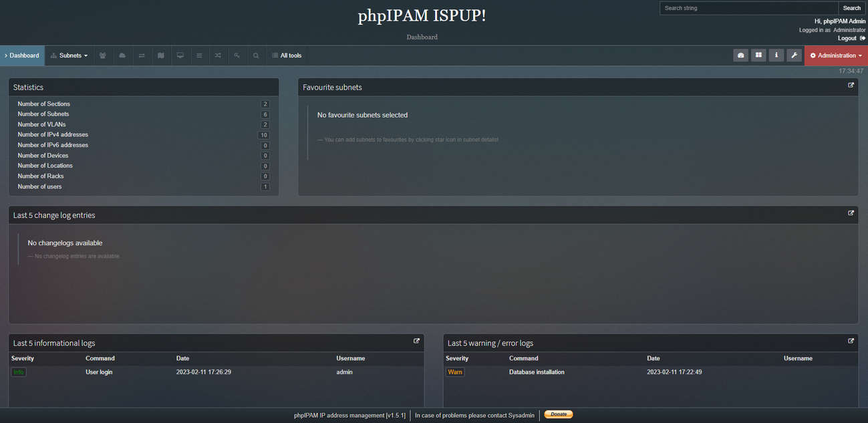This screenshot has height=423, width=868.
Task: Select the "Number of users" row
Action: point(144,186)
